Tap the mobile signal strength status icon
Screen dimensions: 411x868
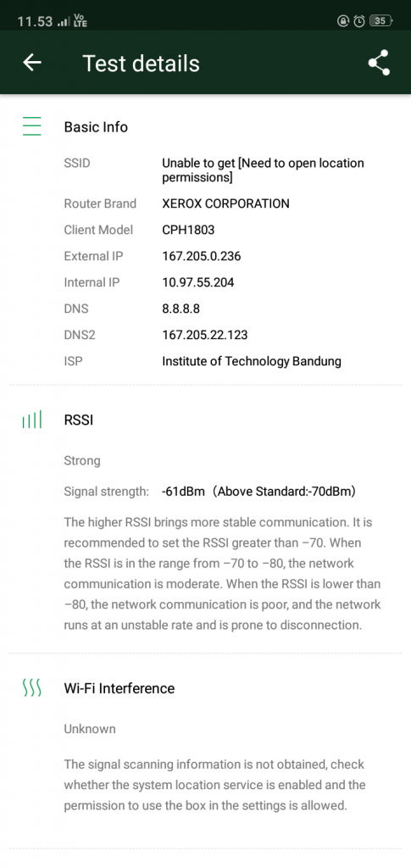(64, 22)
